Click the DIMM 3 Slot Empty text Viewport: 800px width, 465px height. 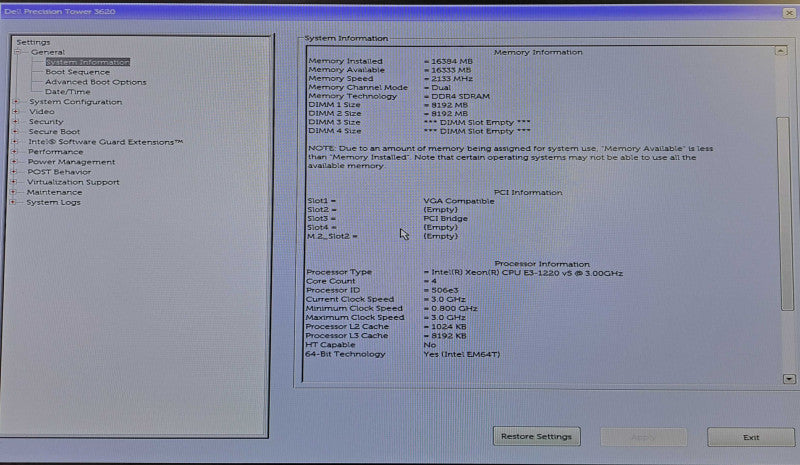click(477, 123)
